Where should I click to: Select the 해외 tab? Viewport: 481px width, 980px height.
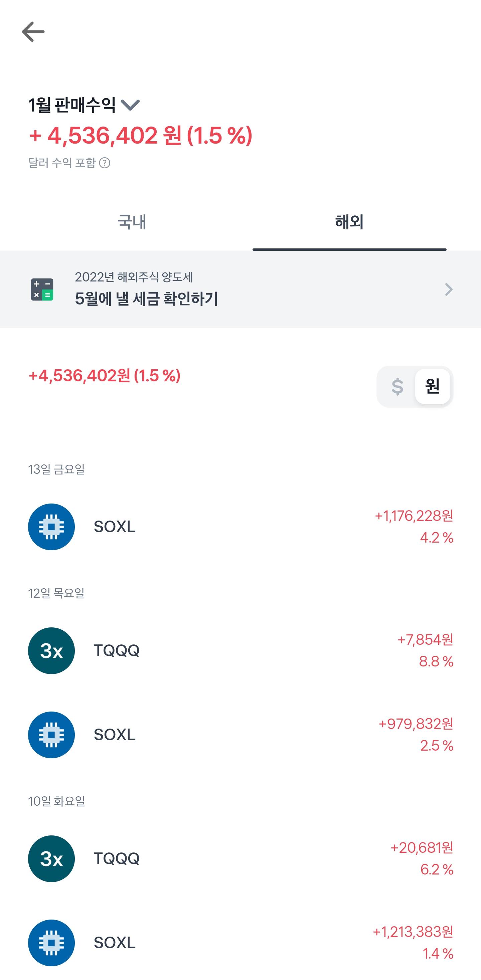pyautogui.click(x=349, y=222)
